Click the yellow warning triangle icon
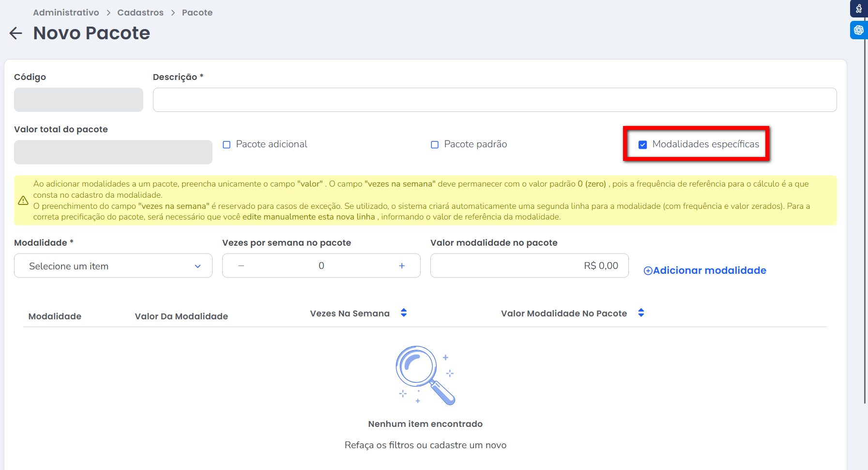The width and height of the screenshot is (868, 470). 23,201
